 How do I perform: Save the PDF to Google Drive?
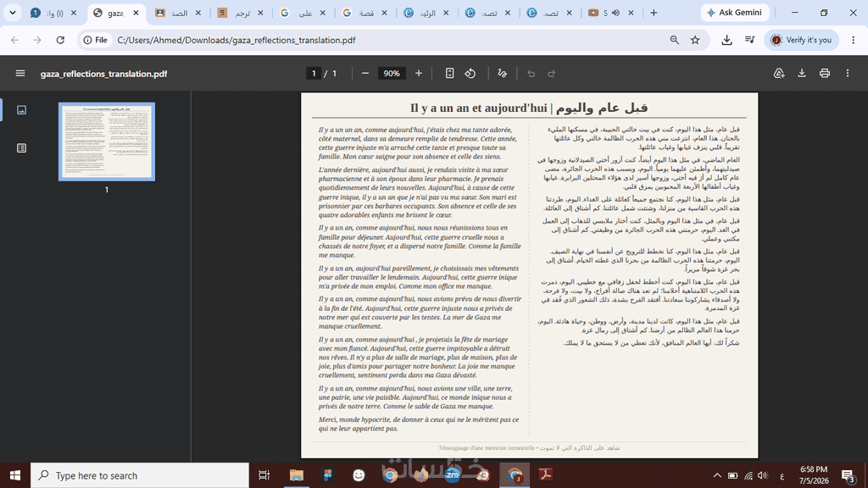779,73
